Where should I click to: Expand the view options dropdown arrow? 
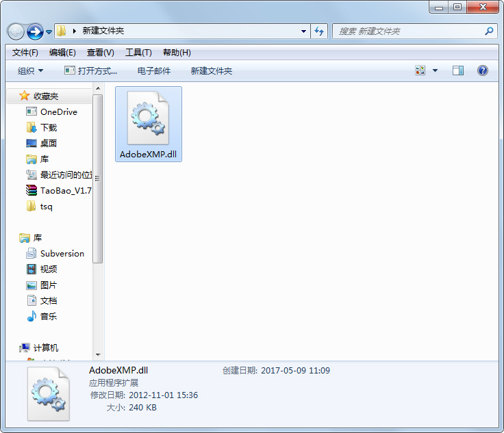[435, 70]
